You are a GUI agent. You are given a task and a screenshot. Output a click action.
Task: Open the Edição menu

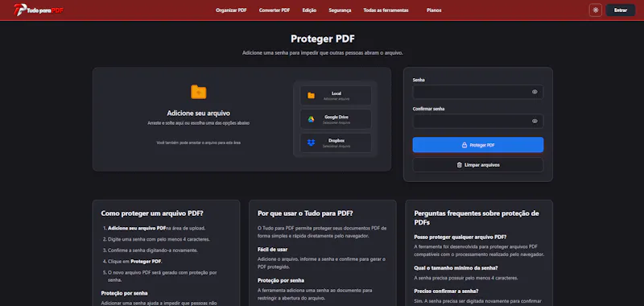click(x=309, y=10)
